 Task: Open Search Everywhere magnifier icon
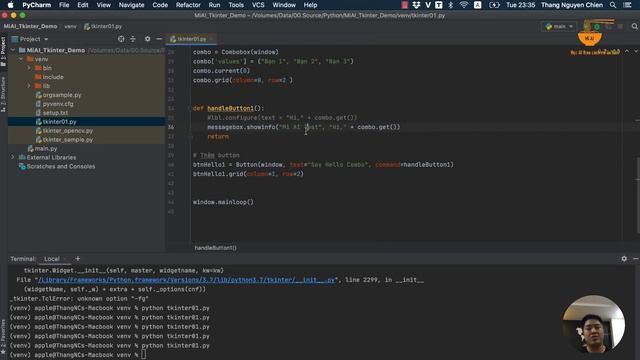coord(634,26)
